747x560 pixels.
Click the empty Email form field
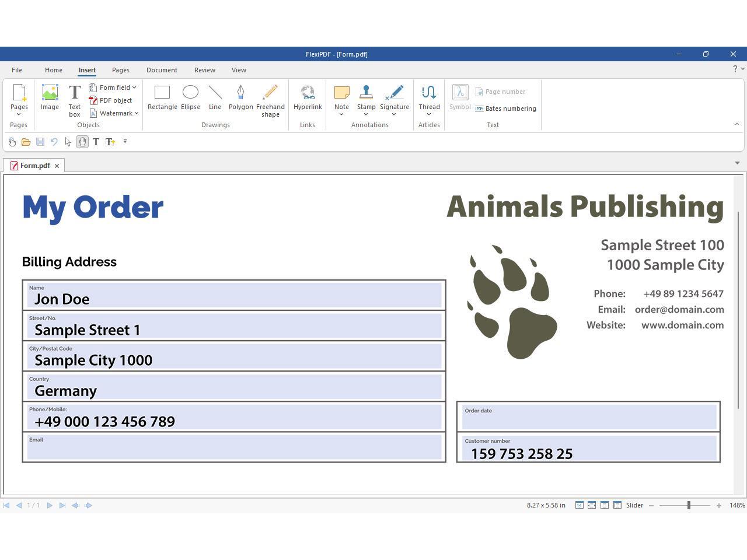click(233, 449)
